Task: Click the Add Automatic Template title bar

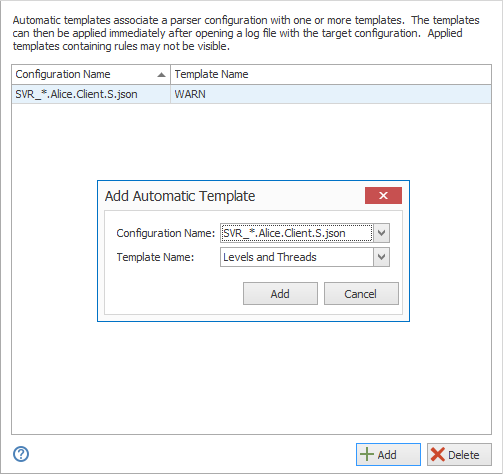Action: pos(233,196)
